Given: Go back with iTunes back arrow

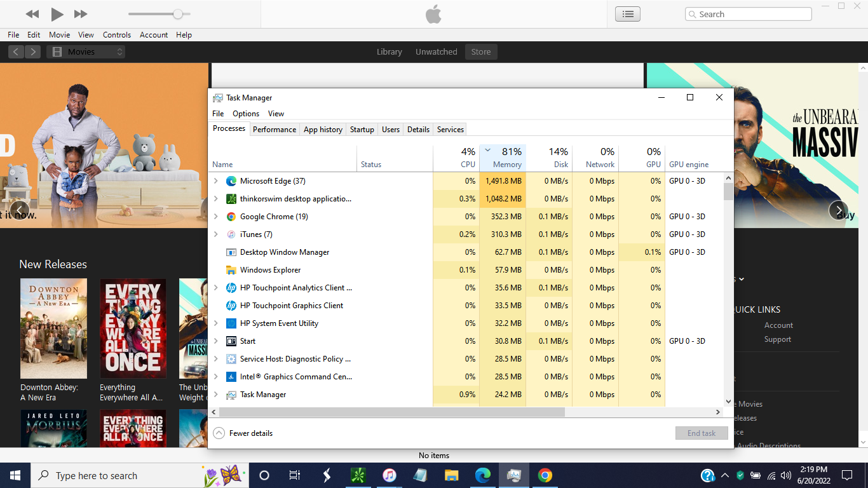Looking at the screenshot, I should (x=17, y=52).
